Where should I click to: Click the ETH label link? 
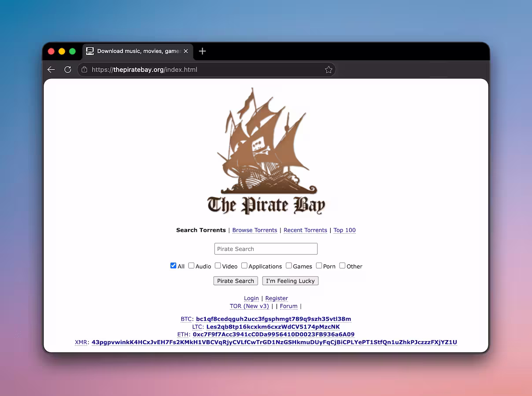pos(183,334)
